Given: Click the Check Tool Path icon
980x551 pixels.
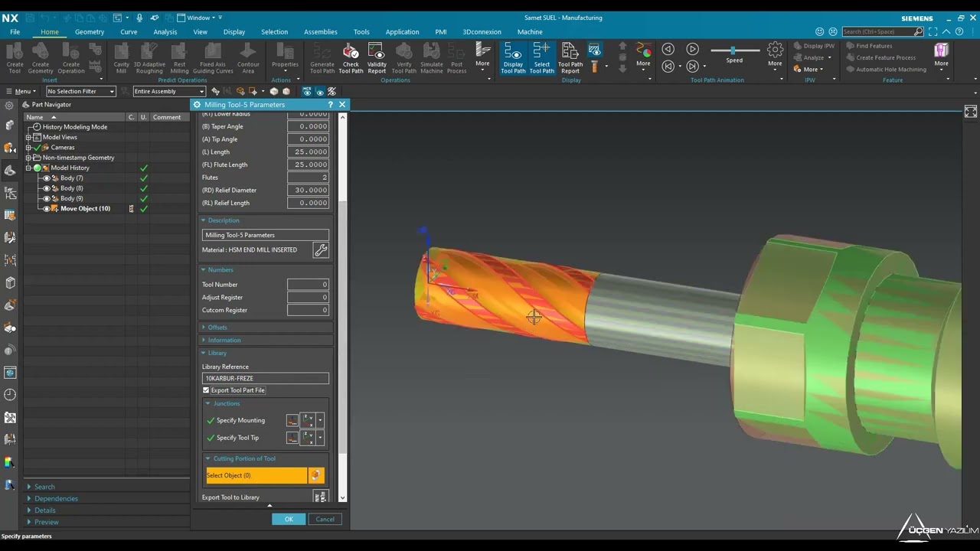Looking at the screenshot, I should (351, 58).
